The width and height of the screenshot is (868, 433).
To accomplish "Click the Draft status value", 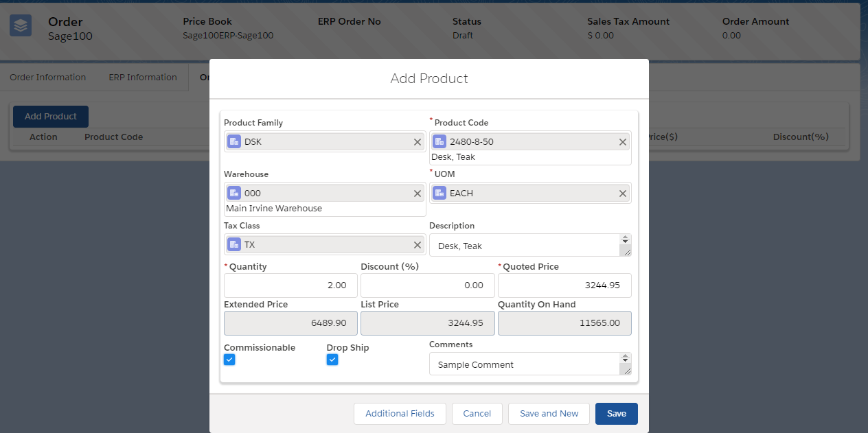I will [x=463, y=36].
